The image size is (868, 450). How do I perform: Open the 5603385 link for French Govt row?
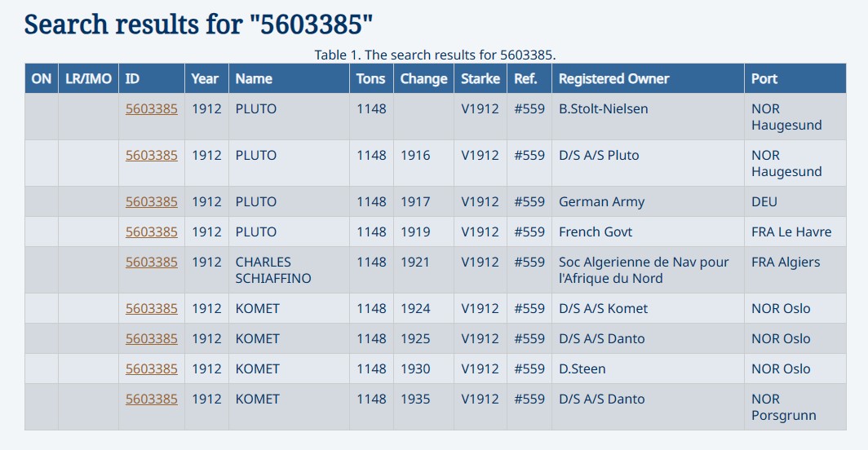point(151,232)
